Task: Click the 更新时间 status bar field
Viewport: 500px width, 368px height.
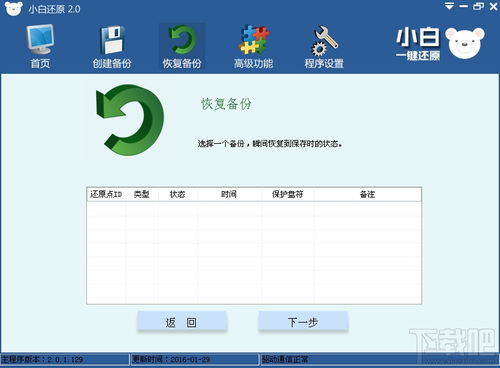Action: pos(194,359)
